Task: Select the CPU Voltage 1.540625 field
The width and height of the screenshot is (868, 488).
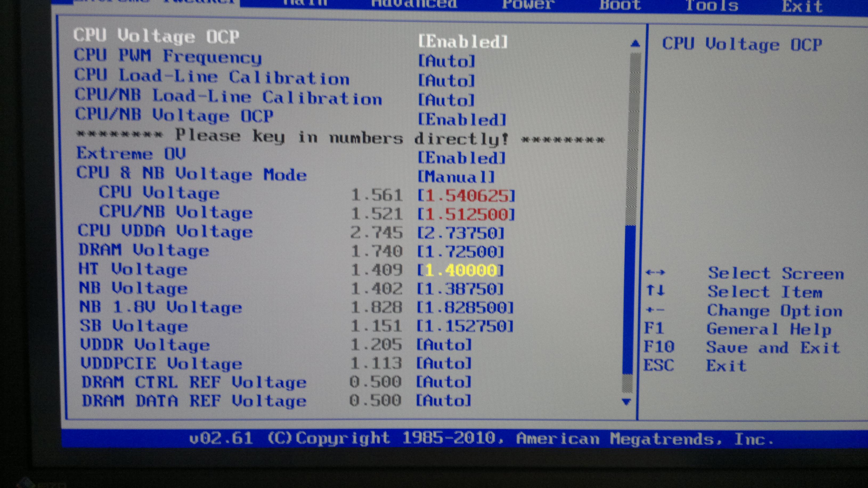Action: 466,196
